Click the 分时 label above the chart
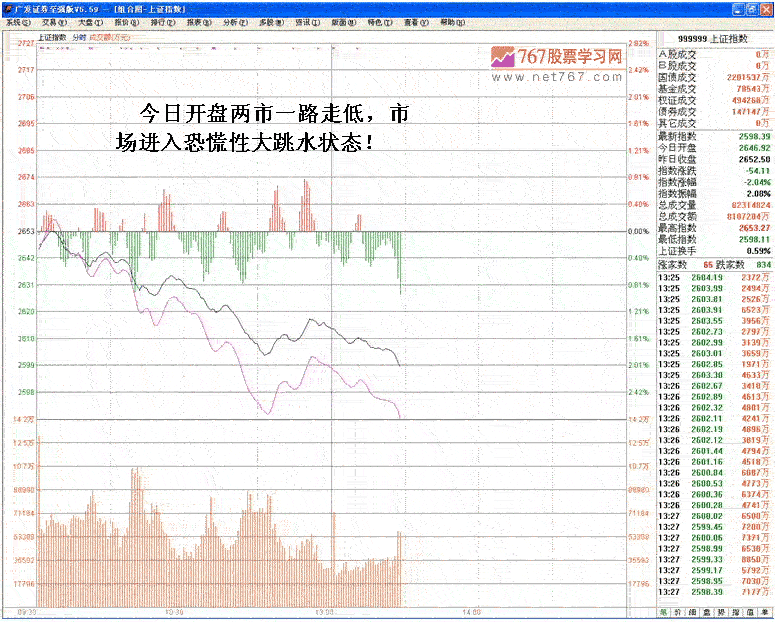This screenshot has width=775, height=622. (79, 37)
